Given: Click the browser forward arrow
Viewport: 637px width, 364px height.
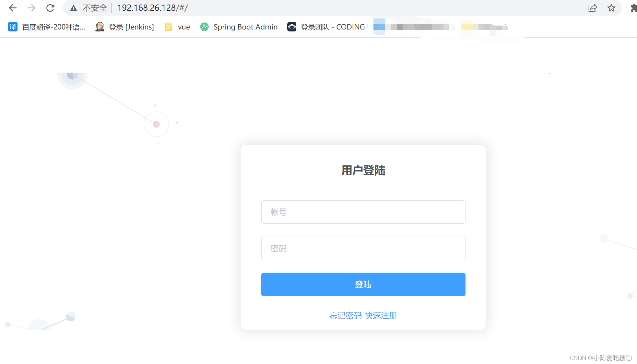Looking at the screenshot, I should pos(31,8).
